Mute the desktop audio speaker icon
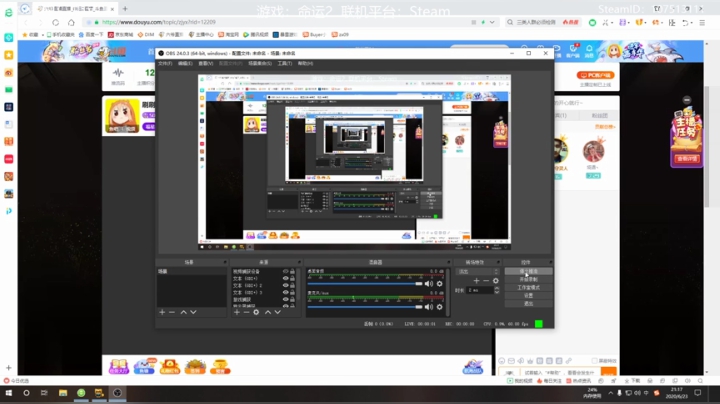 tap(429, 284)
